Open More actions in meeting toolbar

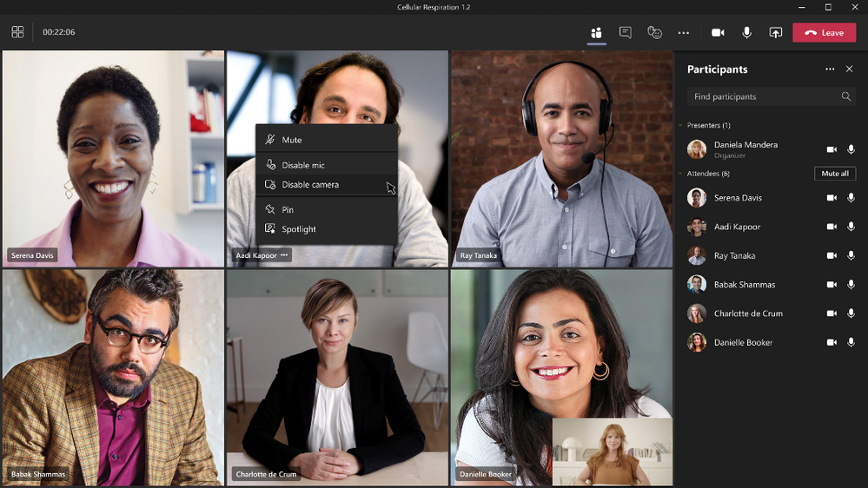point(684,33)
